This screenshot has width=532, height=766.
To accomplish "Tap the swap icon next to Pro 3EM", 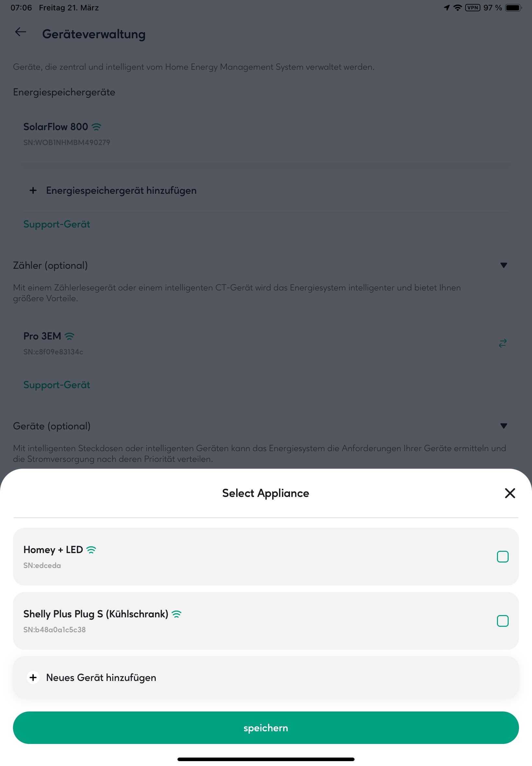I will [x=502, y=343].
